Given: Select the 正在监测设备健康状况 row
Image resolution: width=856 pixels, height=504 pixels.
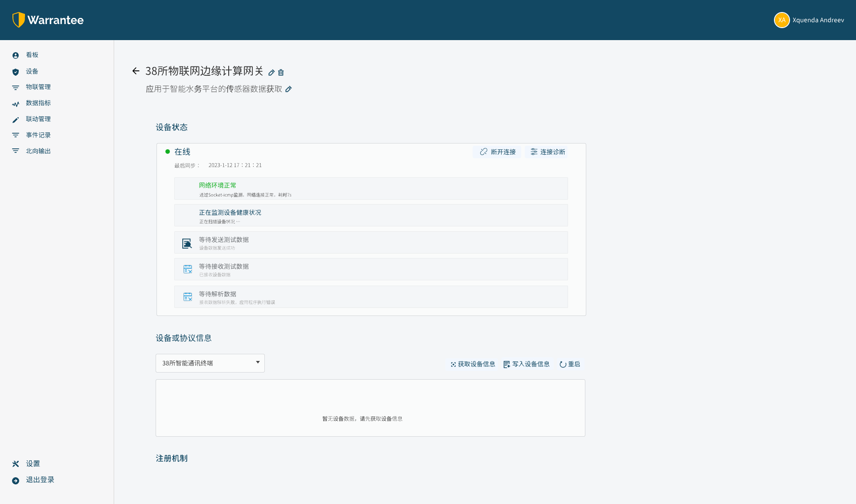Looking at the screenshot, I should 371,215.
